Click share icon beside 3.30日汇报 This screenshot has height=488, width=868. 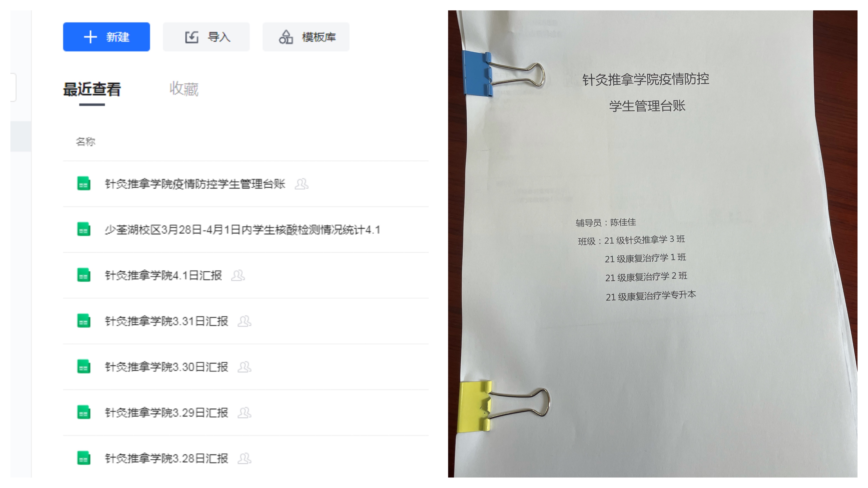(x=244, y=367)
